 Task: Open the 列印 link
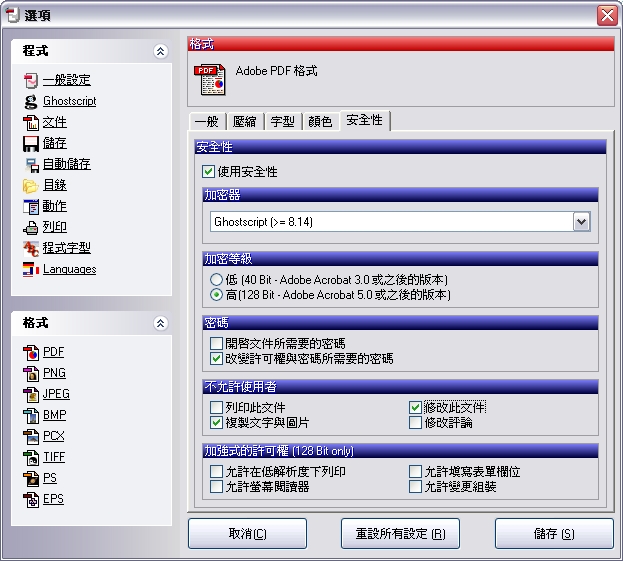pos(55,227)
